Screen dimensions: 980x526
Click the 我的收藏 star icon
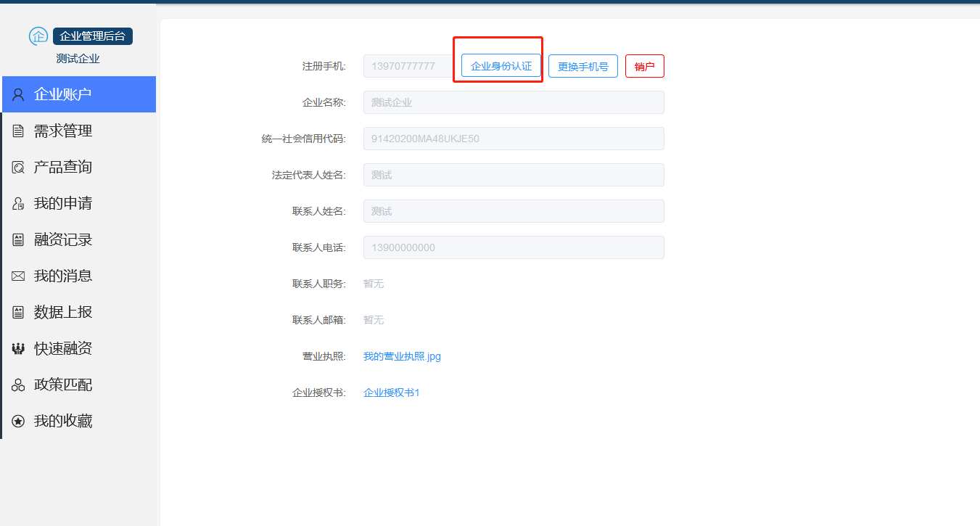[x=18, y=422]
